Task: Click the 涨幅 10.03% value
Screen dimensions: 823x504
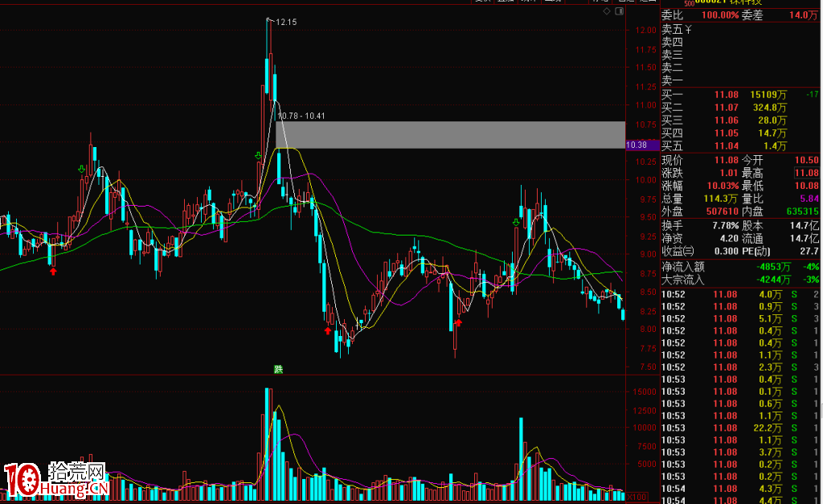Action: coord(723,186)
